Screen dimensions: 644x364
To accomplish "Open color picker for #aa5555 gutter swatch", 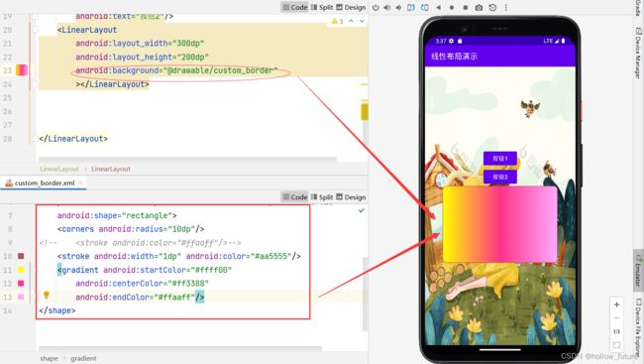I will tap(21, 256).
